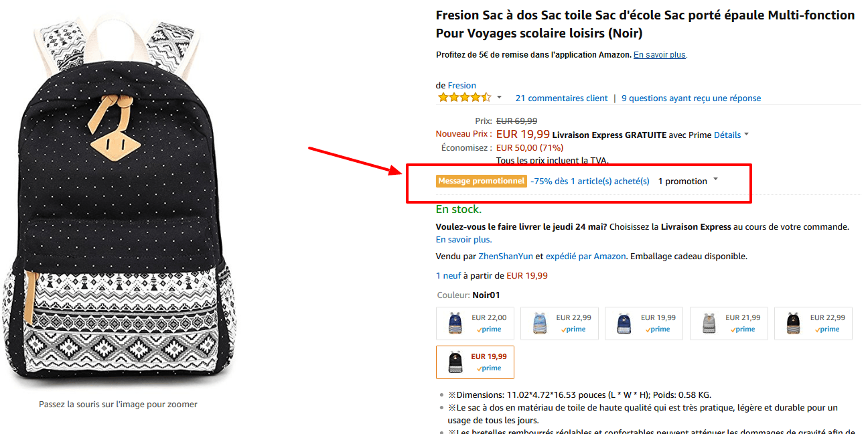The image size is (868, 434).
Task: Open seller ZhenShanYun's page
Action: pos(506,256)
